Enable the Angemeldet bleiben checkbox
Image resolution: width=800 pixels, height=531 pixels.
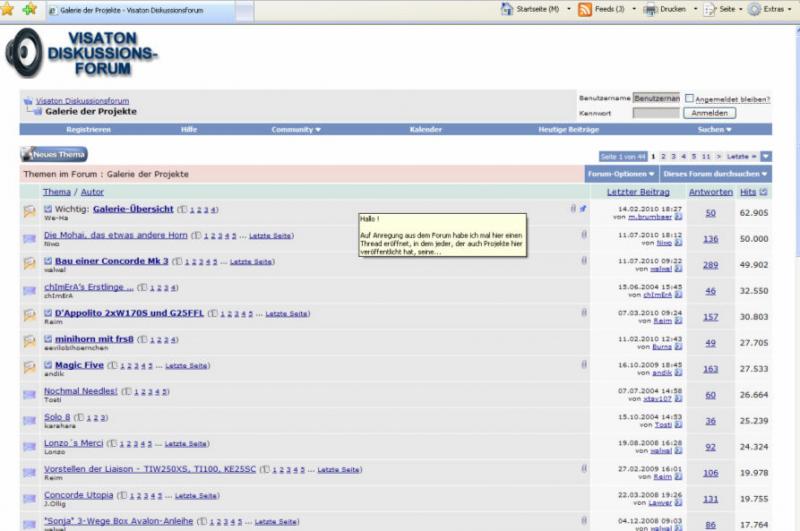(x=690, y=99)
